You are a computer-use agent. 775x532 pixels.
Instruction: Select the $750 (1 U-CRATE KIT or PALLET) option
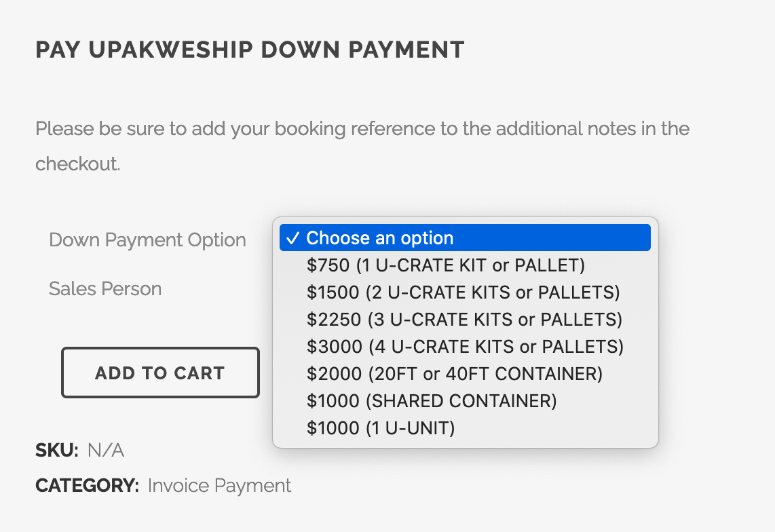click(x=445, y=265)
